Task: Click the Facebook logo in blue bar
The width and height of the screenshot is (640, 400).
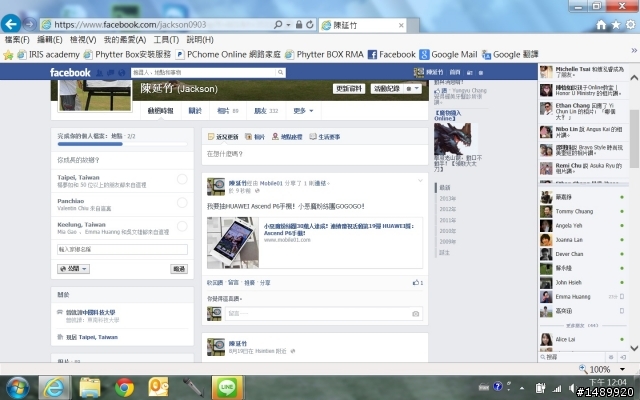Action: point(70,73)
